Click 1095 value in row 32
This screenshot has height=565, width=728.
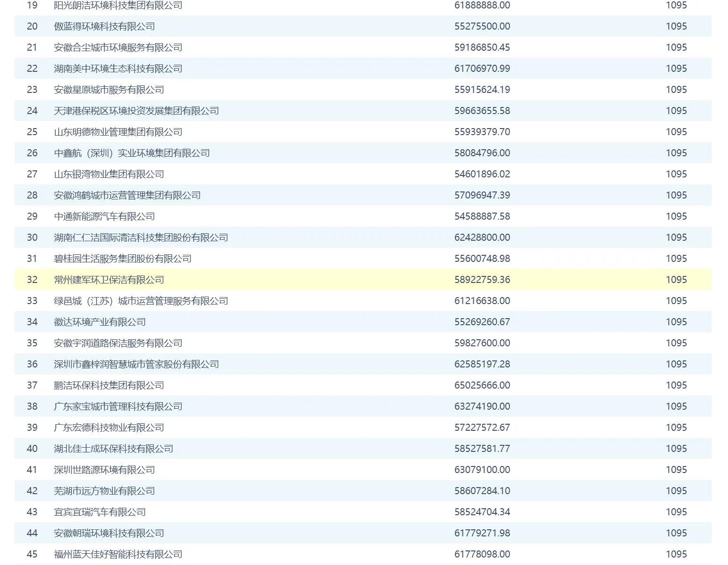pyautogui.click(x=676, y=280)
